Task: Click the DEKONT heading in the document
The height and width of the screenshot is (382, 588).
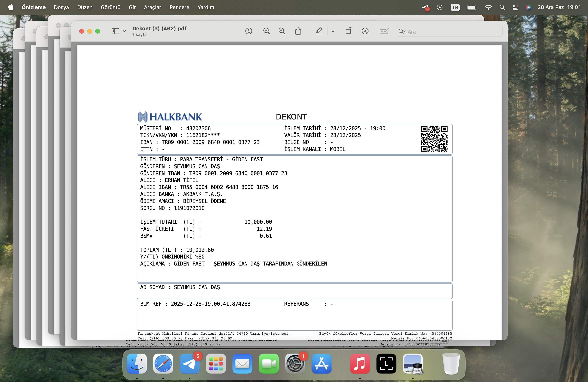Action: [291, 117]
